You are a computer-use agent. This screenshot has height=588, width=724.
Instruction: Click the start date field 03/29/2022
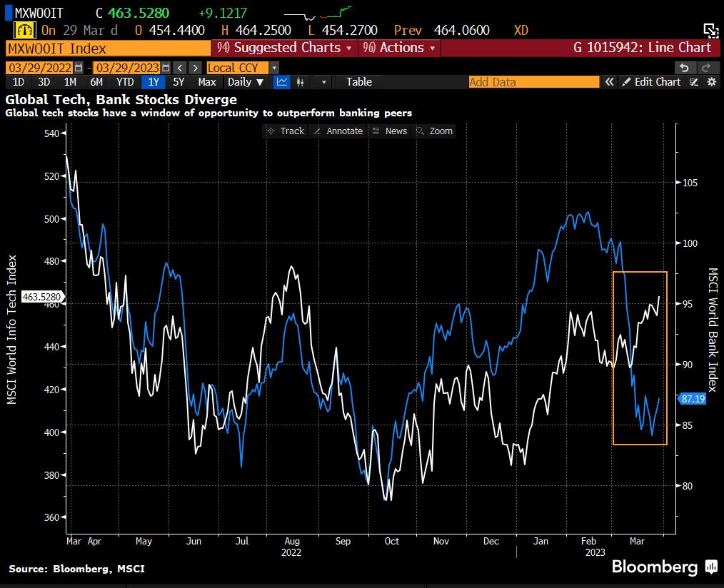click(x=40, y=68)
